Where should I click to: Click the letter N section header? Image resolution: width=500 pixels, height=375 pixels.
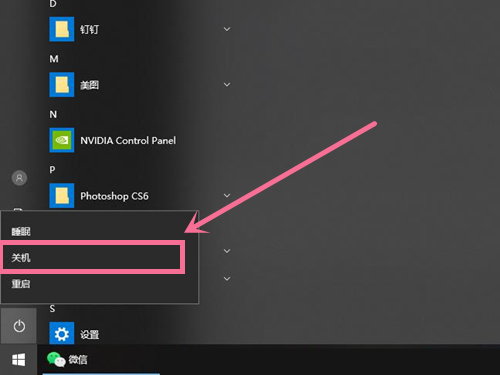coord(53,114)
